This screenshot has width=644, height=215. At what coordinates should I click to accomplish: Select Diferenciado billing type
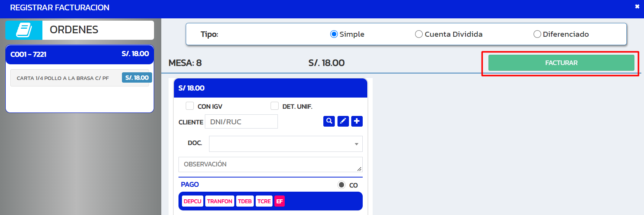pyautogui.click(x=537, y=34)
